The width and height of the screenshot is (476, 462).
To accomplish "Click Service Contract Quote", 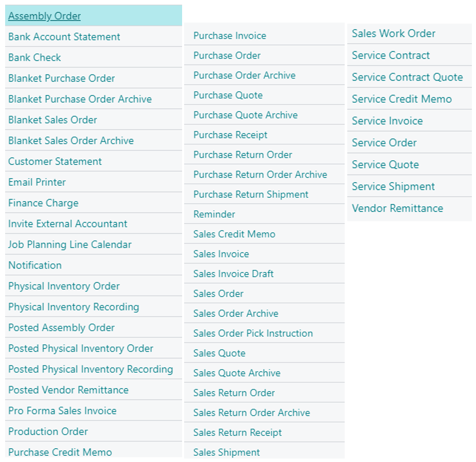I will [408, 77].
